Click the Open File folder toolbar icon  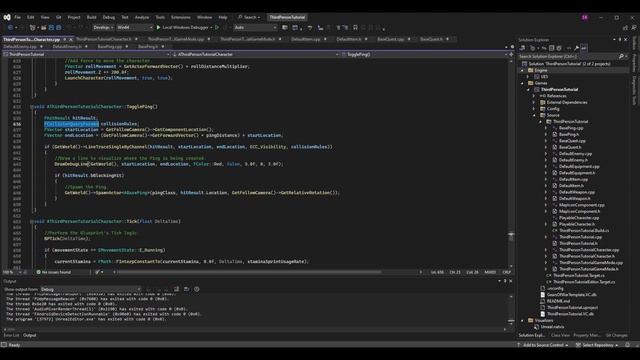pyautogui.click(x=43, y=27)
